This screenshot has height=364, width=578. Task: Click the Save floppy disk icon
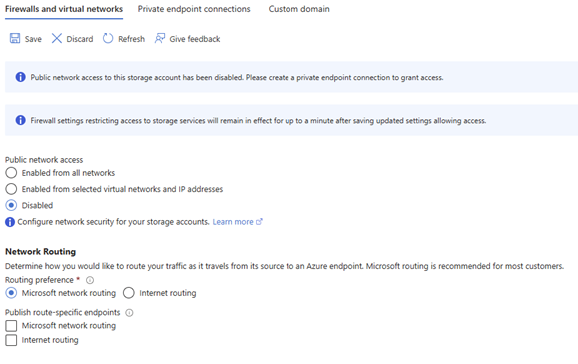click(x=15, y=38)
